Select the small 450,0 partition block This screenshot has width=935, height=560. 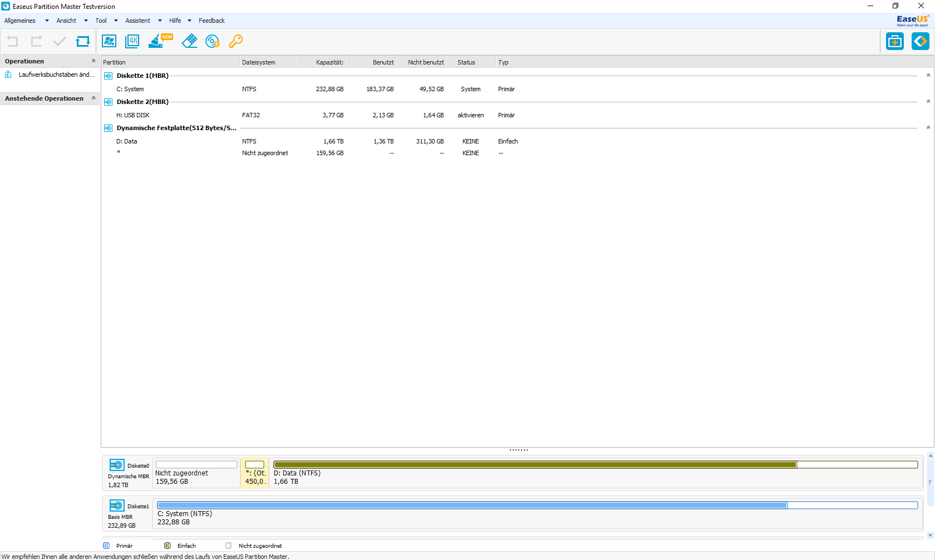coord(255,473)
